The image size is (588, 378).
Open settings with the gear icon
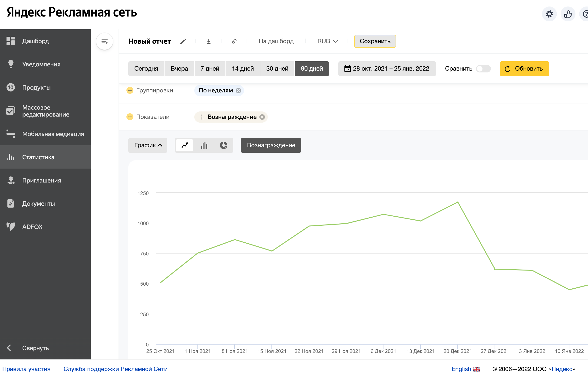click(549, 14)
